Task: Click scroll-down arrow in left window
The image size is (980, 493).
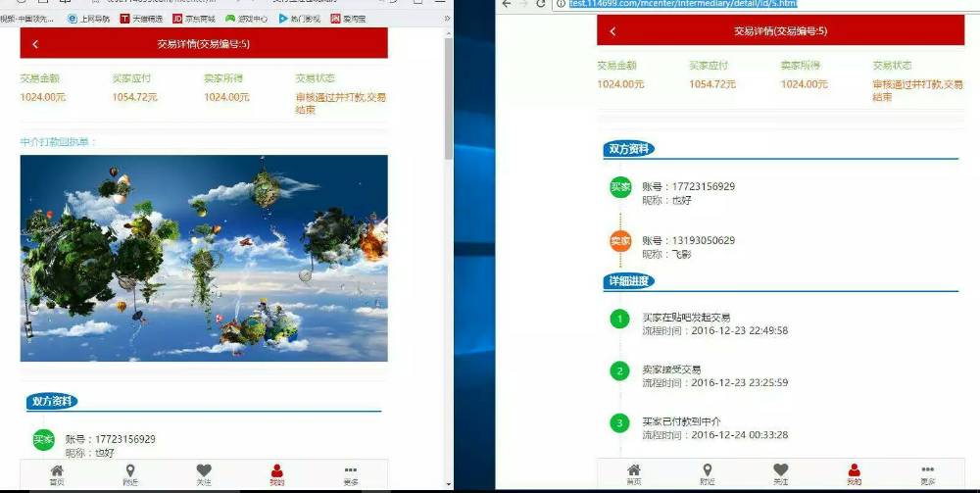Action: coord(448,483)
